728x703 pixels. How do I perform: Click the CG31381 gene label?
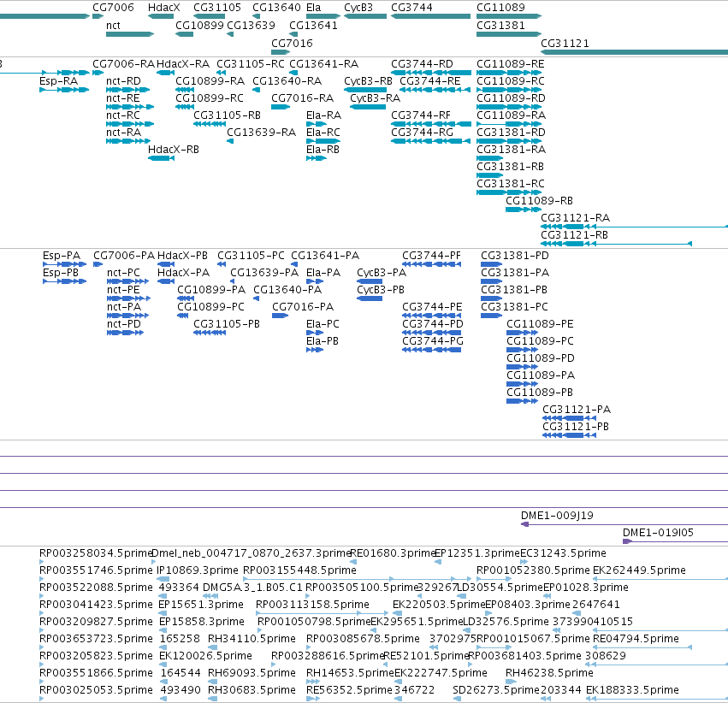[x=500, y=25]
